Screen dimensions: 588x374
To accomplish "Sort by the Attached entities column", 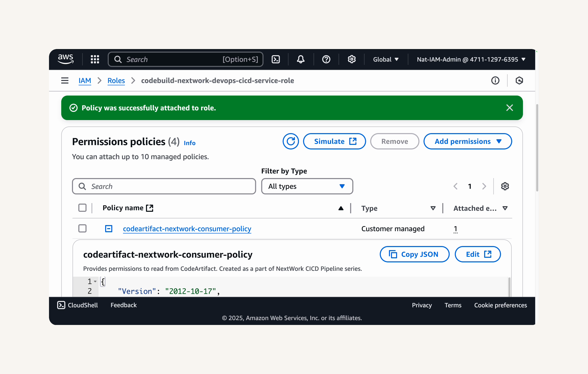I will [x=505, y=208].
